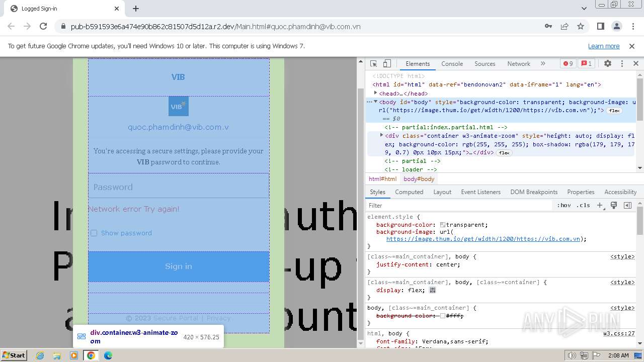The image size is (644, 362).
Task: Open the image.thum.io background-image URL
Action: 483,239
